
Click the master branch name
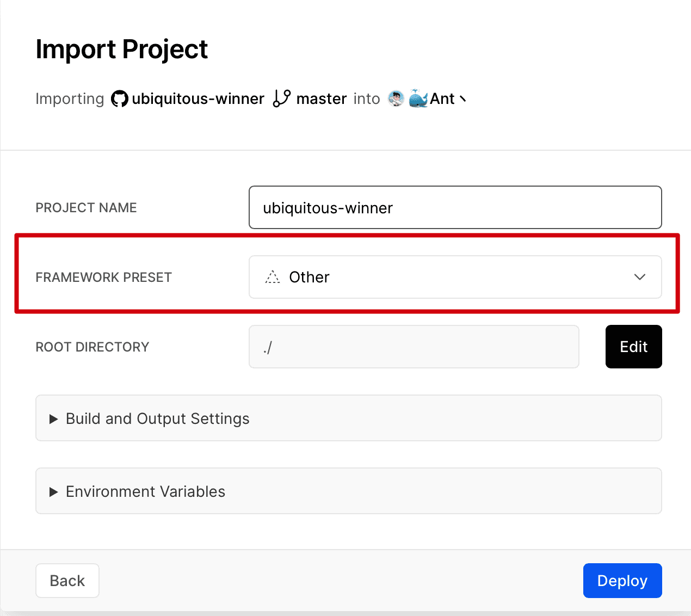(321, 99)
